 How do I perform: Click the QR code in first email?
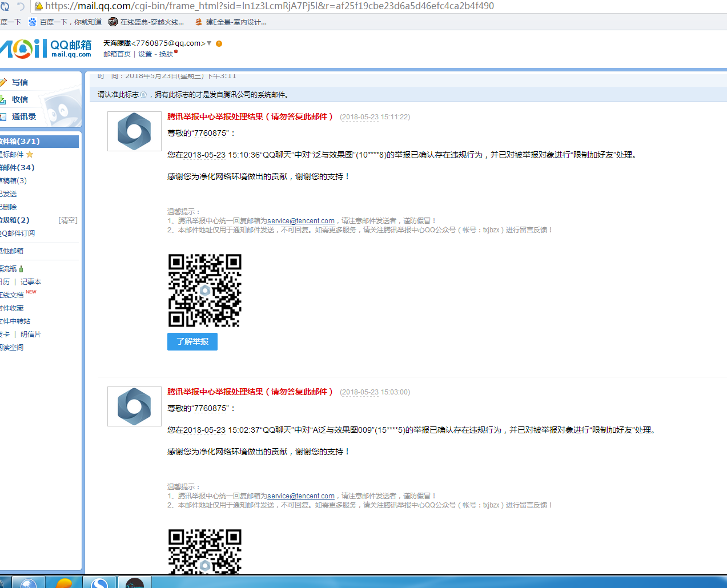pos(205,291)
